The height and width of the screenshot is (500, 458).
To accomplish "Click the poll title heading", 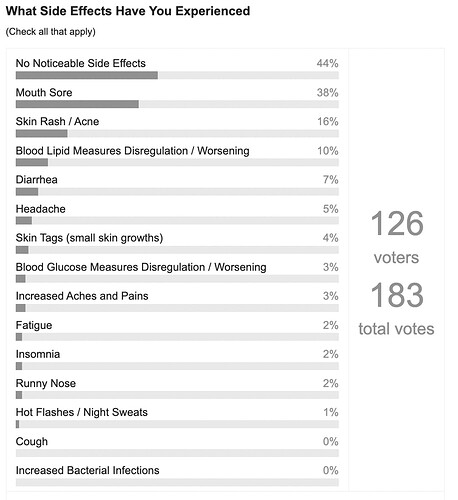I will (128, 11).
